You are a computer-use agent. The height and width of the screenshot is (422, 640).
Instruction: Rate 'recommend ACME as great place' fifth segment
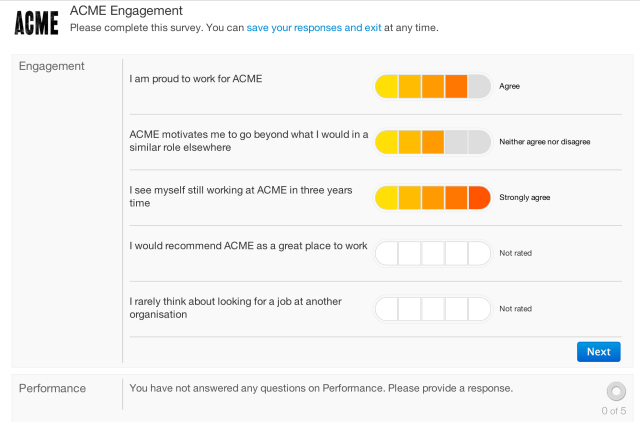[479, 253]
